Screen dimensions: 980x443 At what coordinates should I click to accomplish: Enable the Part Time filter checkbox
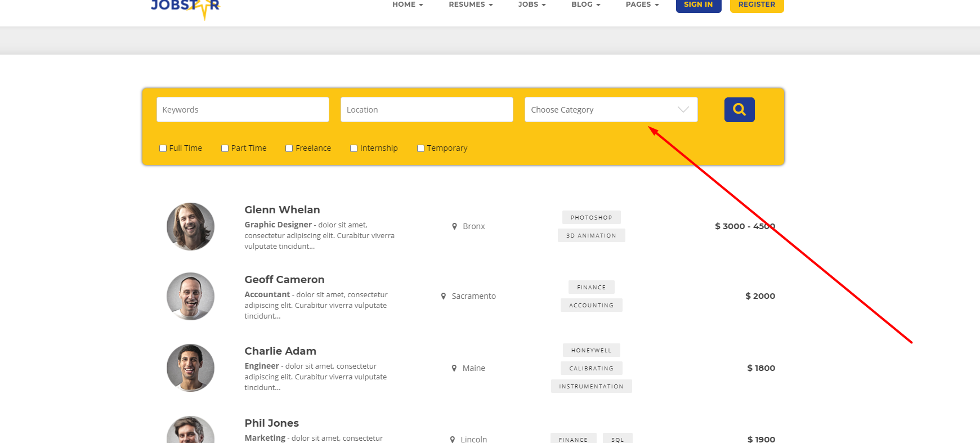coord(225,148)
